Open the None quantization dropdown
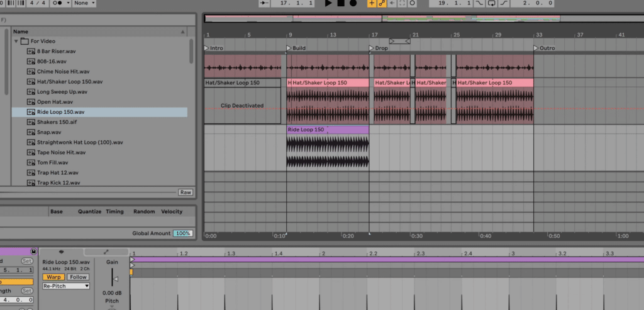Screen dimensions: 644x310 coord(84,3)
